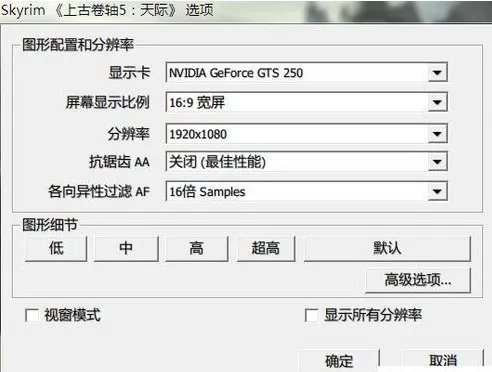Enable the 视窗模式 windowed mode checkbox
Image resolution: width=492 pixels, height=372 pixels.
click(x=32, y=315)
